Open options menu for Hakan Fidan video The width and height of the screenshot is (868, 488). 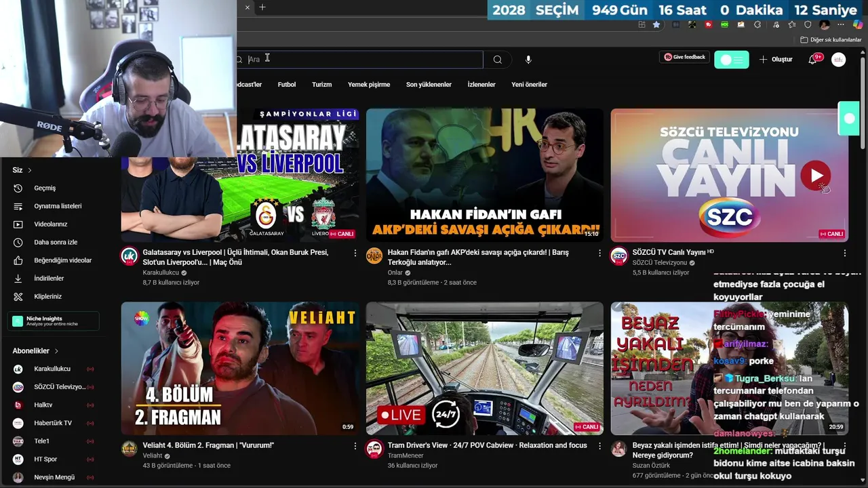pyautogui.click(x=599, y=253)
